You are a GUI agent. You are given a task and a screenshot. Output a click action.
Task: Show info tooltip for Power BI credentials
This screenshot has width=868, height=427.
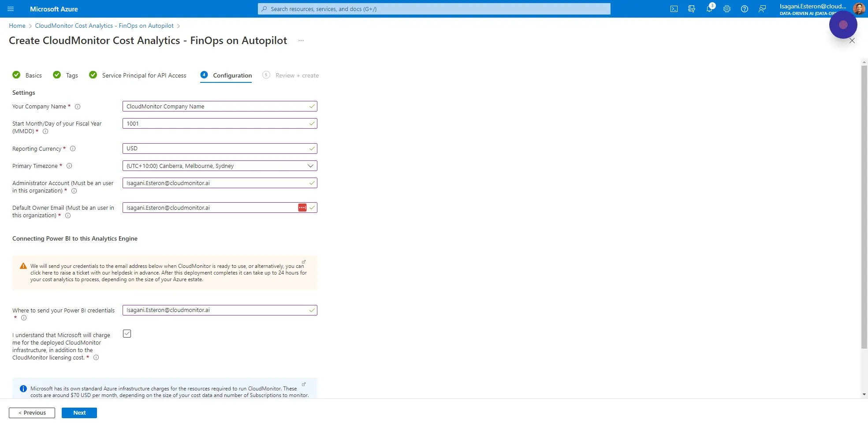[x=24, y=318]
